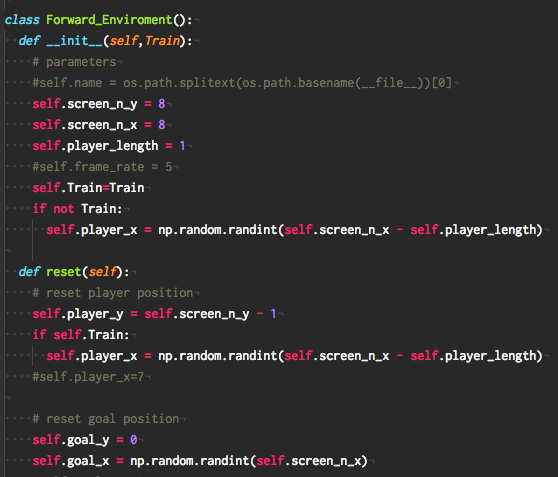Click the '# reset goal position' comment
Image resolution: width=558 pixels, height=477 pixels.
pos(106,419)
